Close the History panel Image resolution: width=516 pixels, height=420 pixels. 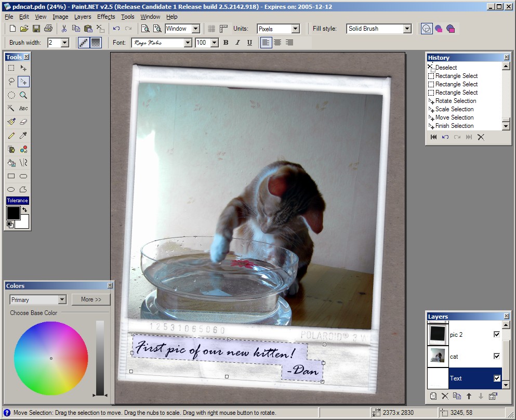(507, 57)
